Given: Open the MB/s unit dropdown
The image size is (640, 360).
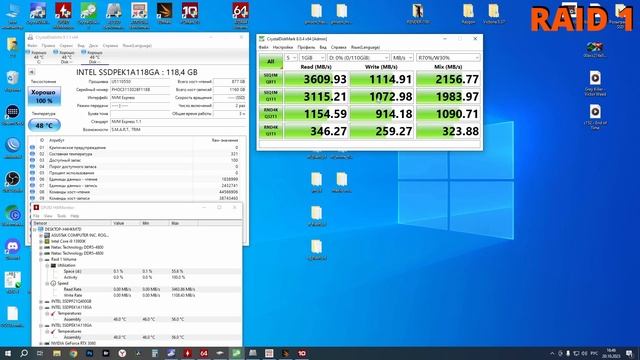Looking at the screenshot, I should [402, 58].
